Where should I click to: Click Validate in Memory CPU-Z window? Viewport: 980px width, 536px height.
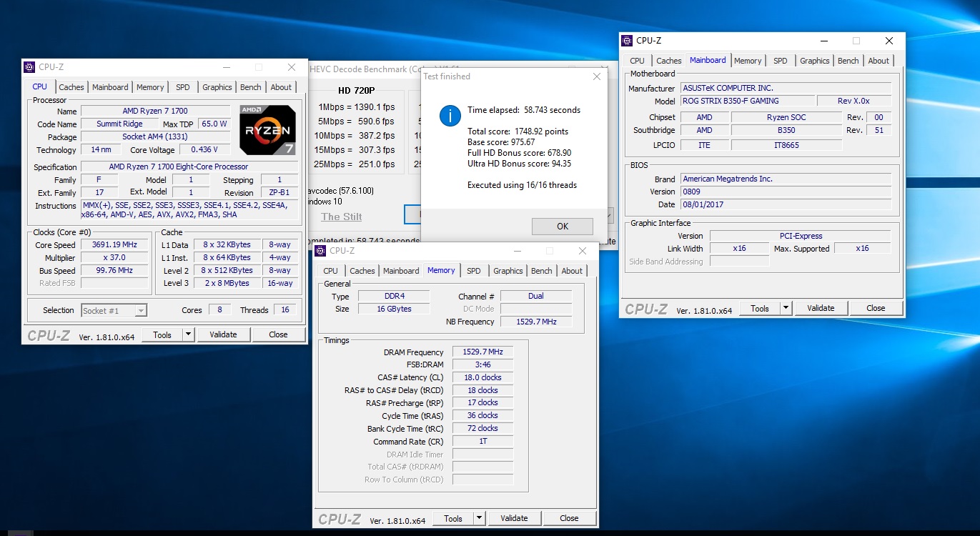pyautogui.click(x=514, y=518)
